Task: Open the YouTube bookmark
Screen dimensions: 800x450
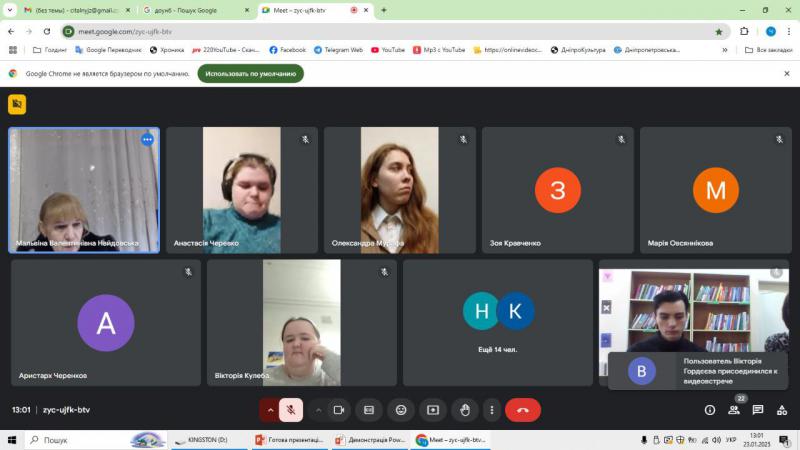Action: tap(388, 50)
